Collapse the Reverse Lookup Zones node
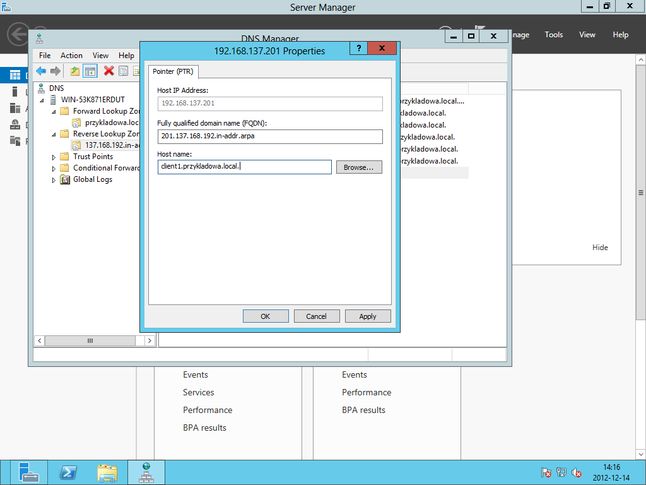 [54, 134]
